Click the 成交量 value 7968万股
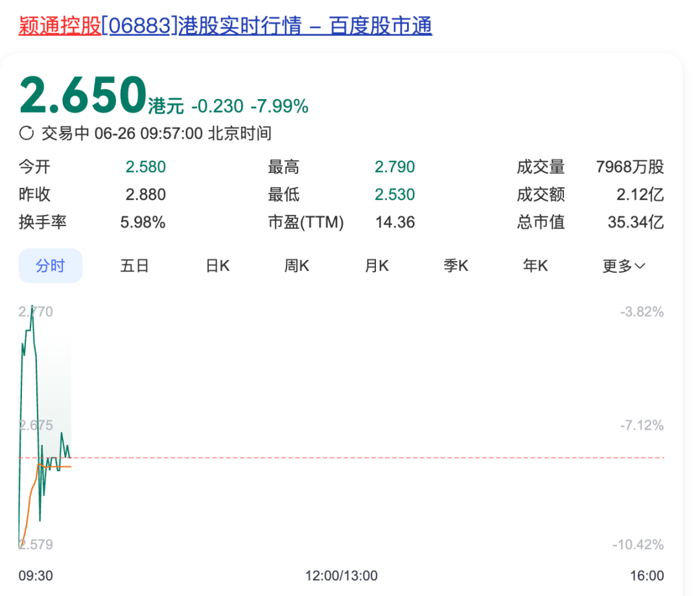Image resolution: width=700 pixels, height=596 pixels. click(x=630, y=167)
